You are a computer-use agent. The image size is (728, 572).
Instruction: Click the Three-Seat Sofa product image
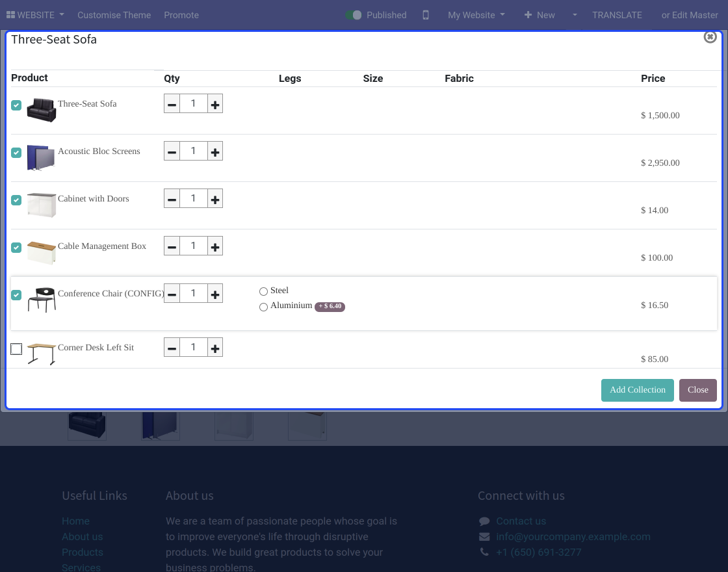point(42,110)
